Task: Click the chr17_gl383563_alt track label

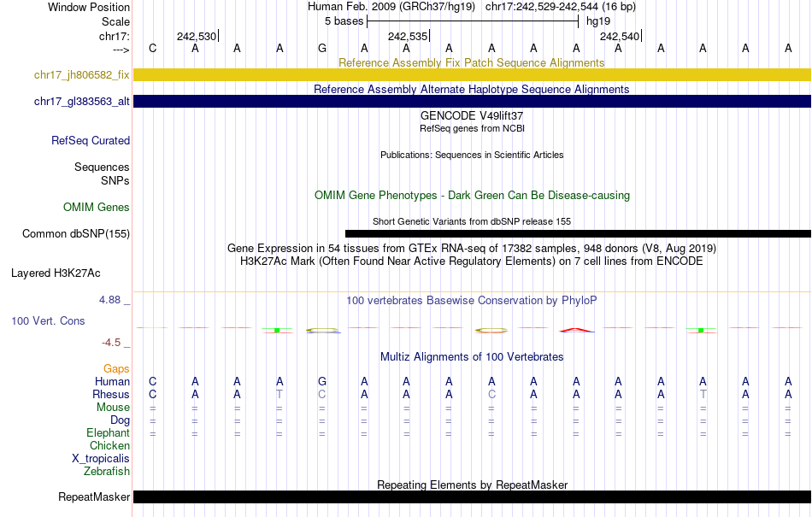Action: [x=82, y=101]
